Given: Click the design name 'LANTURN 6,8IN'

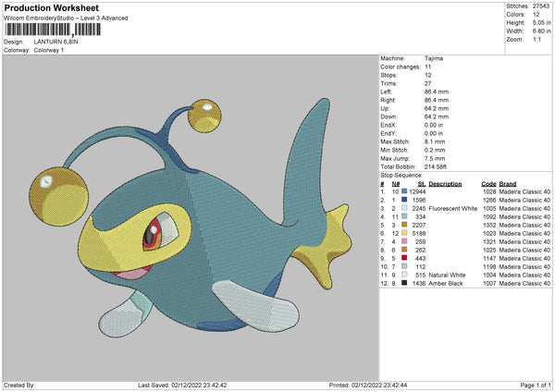Looking at the screenshot, I should pyautogui.click(x=55, y=42).
